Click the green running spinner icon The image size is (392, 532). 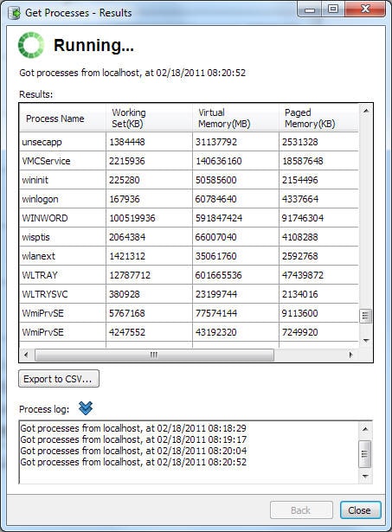click(31, 45)
